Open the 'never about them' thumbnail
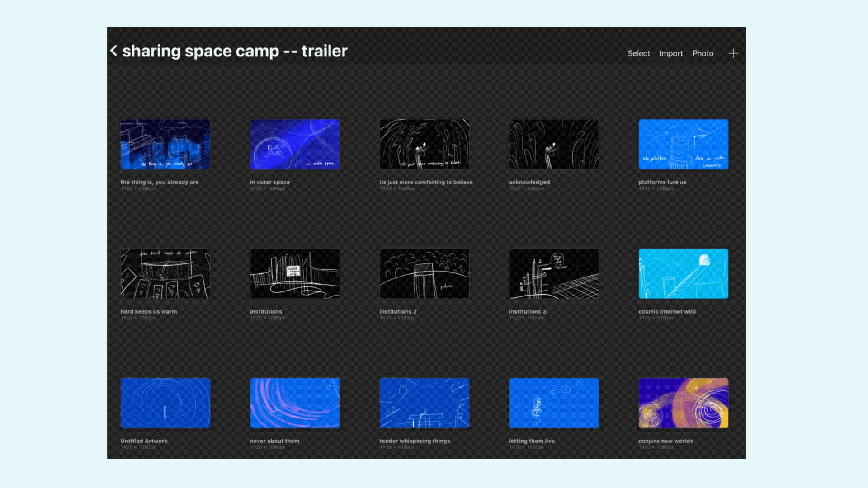The width and height of the screenshot is (868, 488). (295, 403)
